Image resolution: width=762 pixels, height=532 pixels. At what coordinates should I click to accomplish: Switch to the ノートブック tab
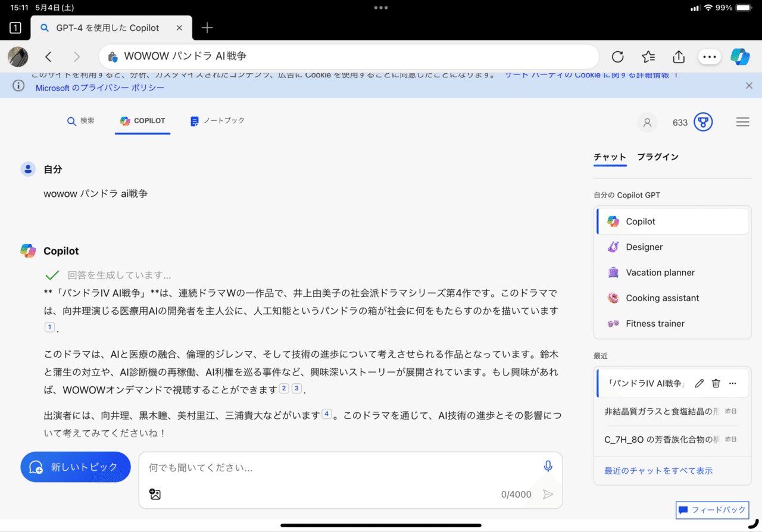point(217,120)
